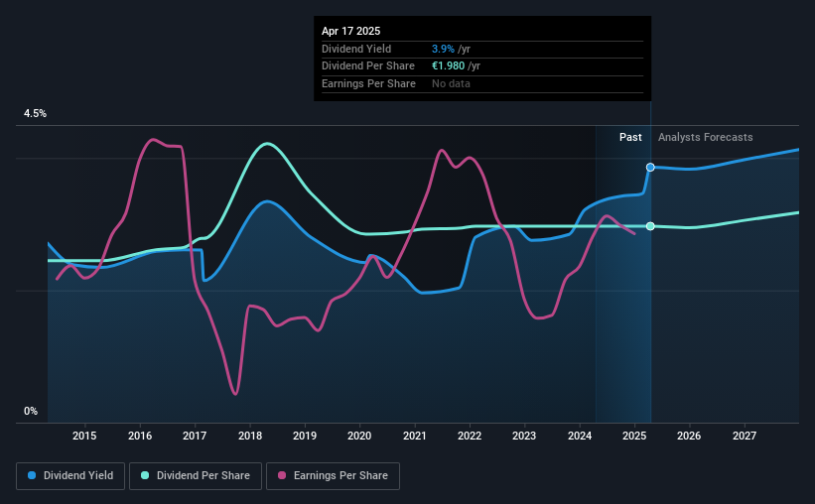815x504 pixels.
Task: Click the 2017 x-axis label
Action: (x=195, y=436)
